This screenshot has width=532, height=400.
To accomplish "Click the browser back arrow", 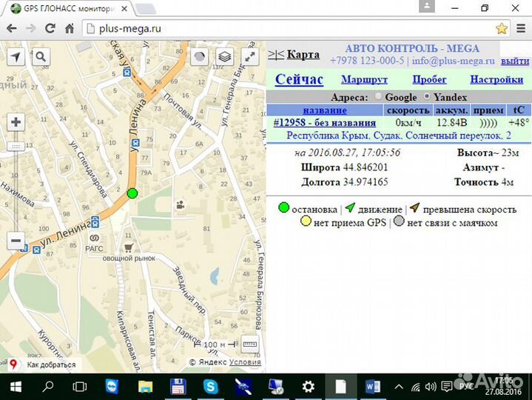I will click(12, 29).
